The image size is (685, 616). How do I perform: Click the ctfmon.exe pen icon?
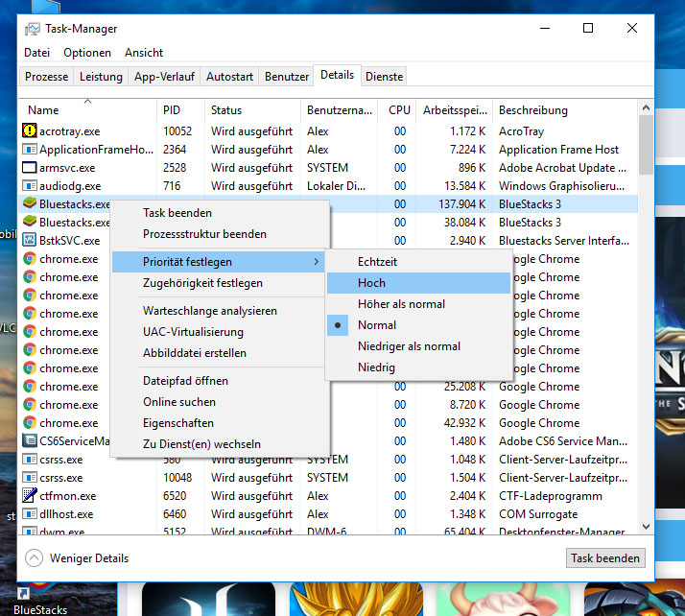[30, 495]
